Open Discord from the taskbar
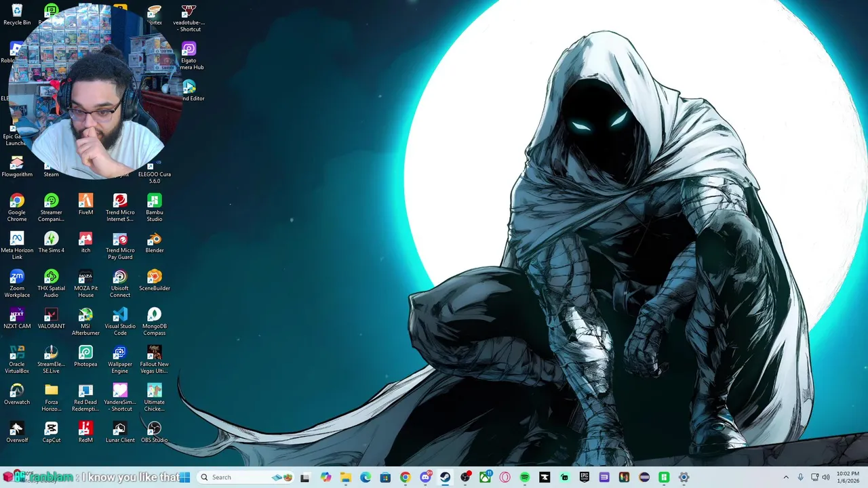 tap(425, 477)
